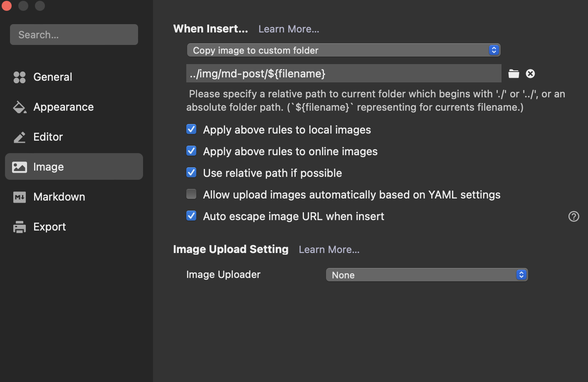Switch to the Appearance preferences tab
This screenshot has height=382, width=588.
pos(74,107)
